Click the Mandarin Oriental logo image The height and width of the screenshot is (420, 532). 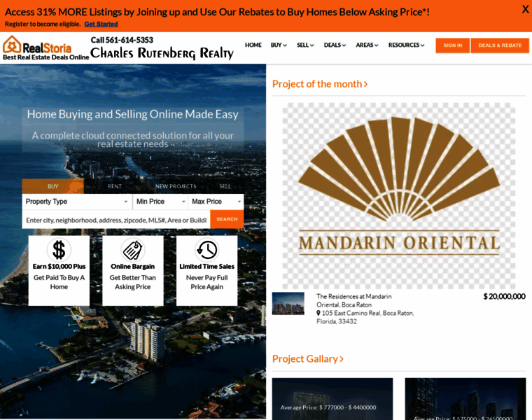click(x=399, y=196)
